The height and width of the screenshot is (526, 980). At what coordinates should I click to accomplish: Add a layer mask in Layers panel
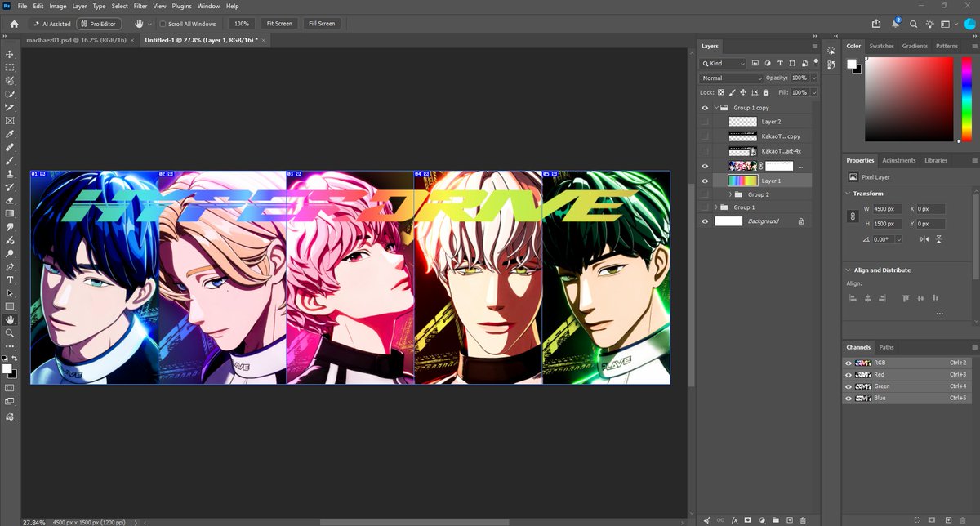(748, 519)
